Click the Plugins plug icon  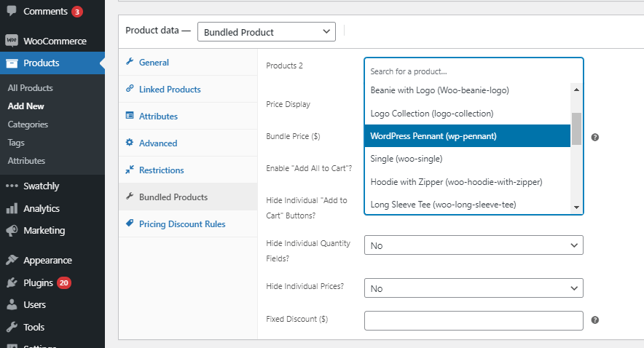tap(12, 282)
